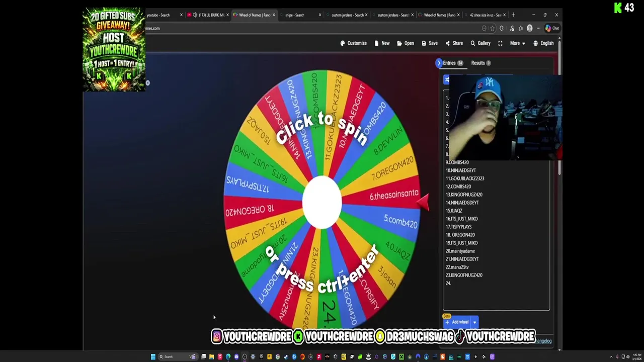Click the 20 Gifted Subs Giveaway banner
644x362 pixels.
pyautogui.click(x=114, y=49)
